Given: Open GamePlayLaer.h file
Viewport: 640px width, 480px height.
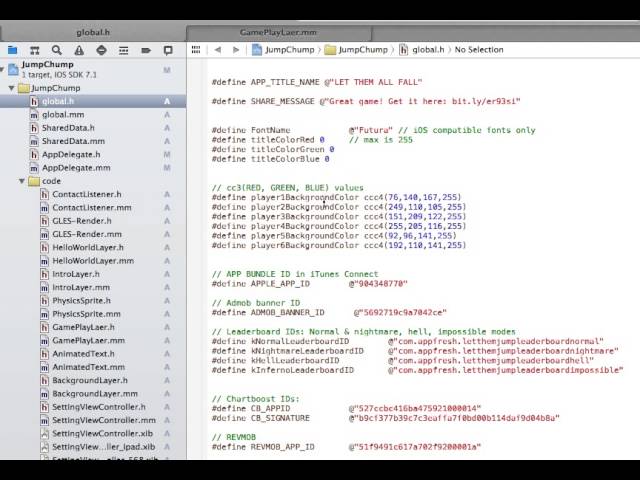Looking at the screenshot, I should point(83,327).
